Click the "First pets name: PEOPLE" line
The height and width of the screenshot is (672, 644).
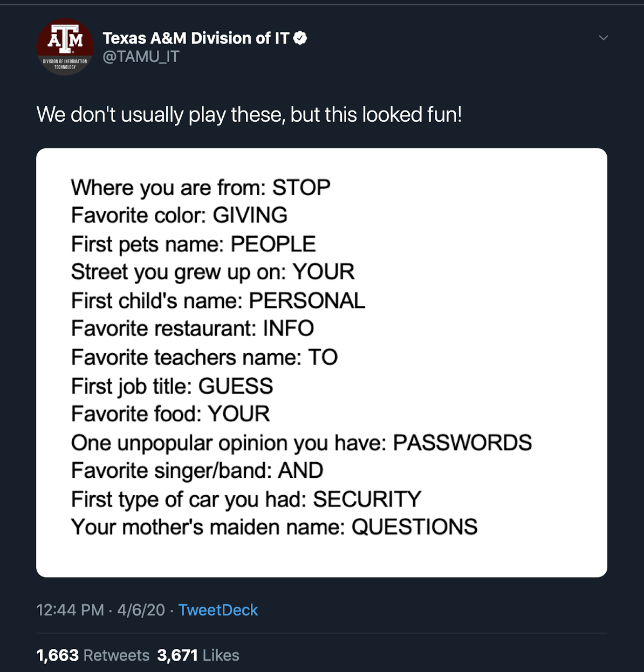point(193,244)
